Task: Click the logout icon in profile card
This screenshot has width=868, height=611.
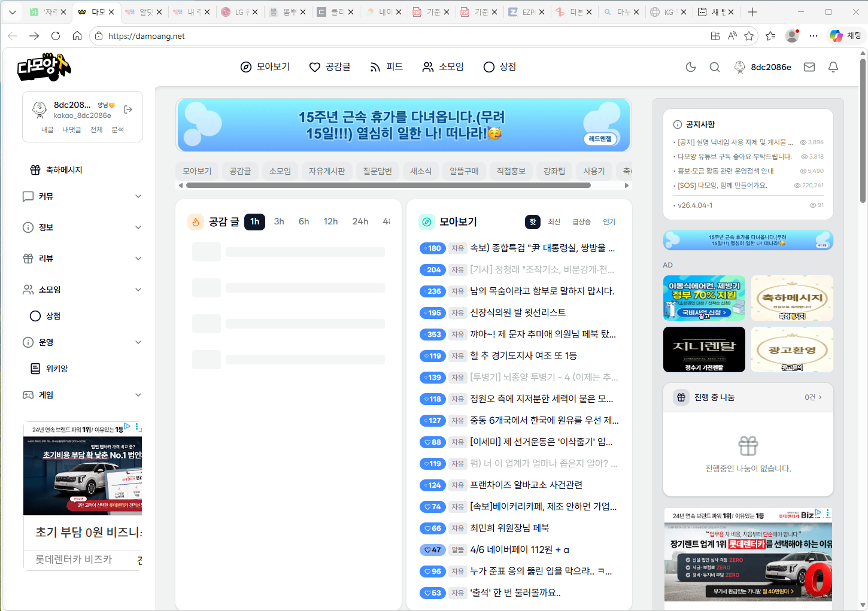Action: [128, 110]
